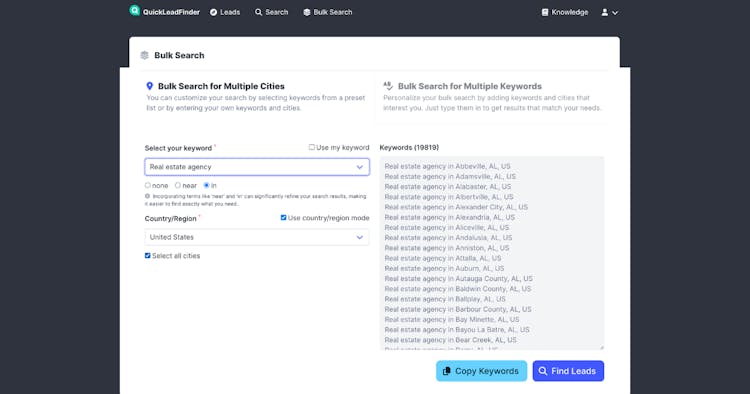
Task: Click 'Real estate agency in Baldwin County, AL, US'
Action: point(458,289)
